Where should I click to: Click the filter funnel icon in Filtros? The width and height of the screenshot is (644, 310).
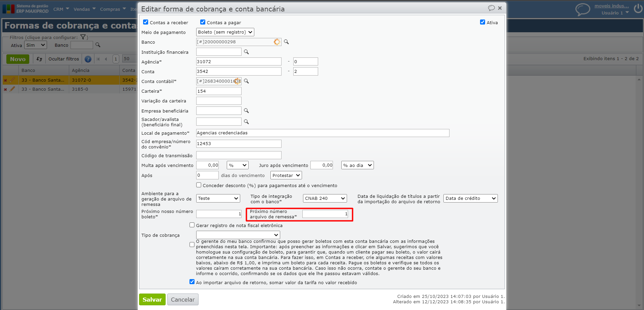pyautogui.click(x=83, y=37)
